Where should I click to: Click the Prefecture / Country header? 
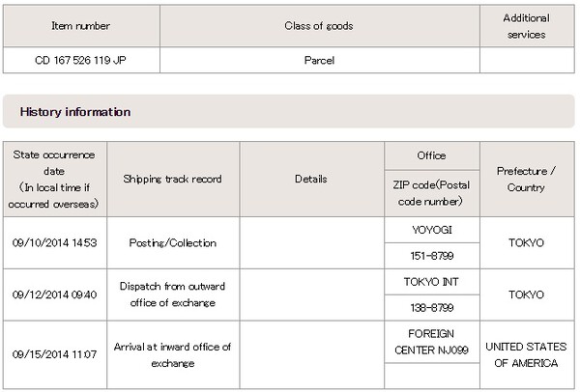pos(526,179)
